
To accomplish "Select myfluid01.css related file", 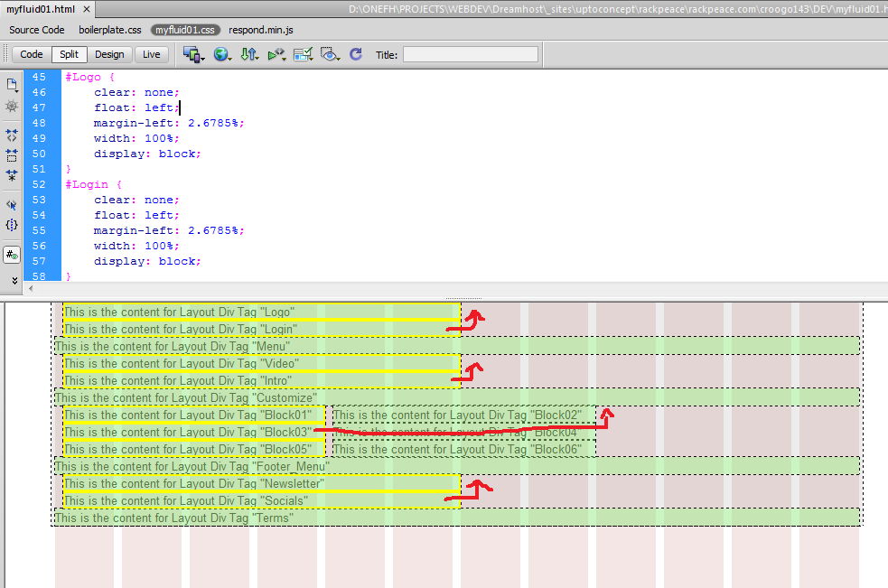I will coord(185,30).
